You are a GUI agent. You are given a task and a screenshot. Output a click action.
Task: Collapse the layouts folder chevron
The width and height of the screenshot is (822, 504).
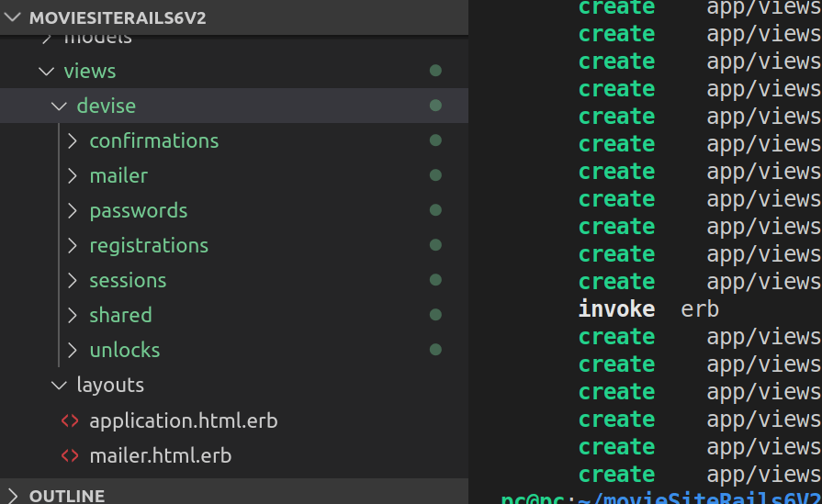coord(59,385)
